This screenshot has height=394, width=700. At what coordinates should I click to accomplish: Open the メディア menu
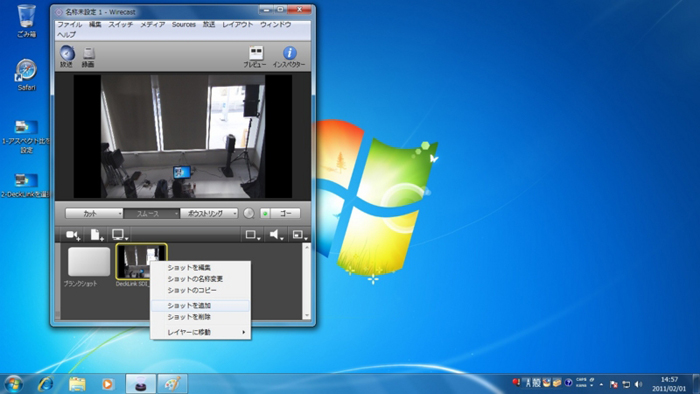click(x=153, y=25)
